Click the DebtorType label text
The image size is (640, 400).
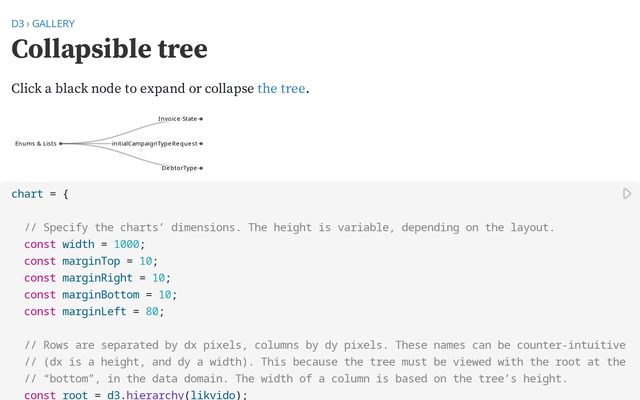pyautogui.click(x=179, y=168)
